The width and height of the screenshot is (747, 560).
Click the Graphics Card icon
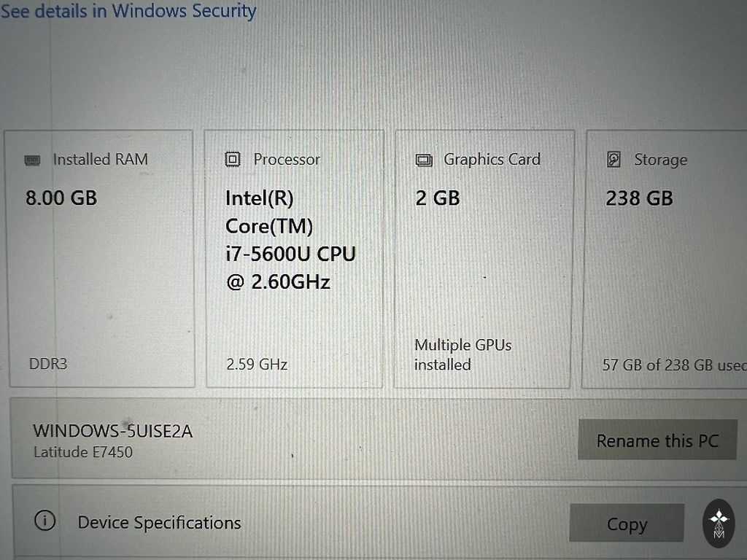[424, 160]
